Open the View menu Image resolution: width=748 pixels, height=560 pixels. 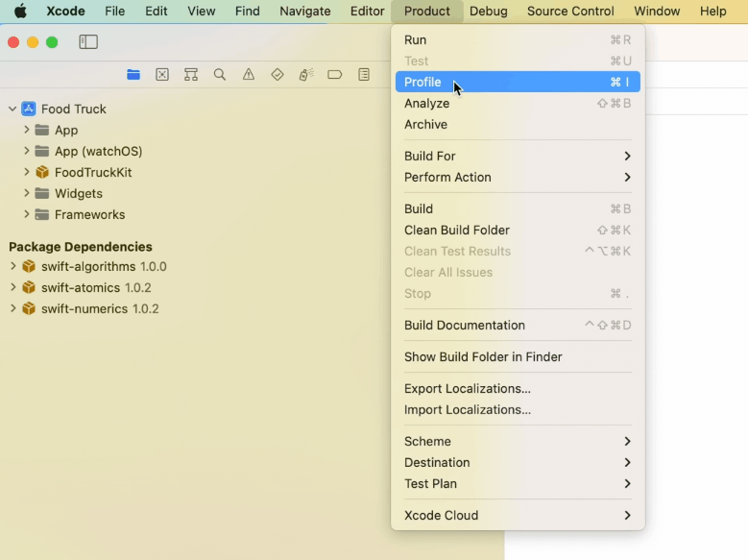[201, 11]
